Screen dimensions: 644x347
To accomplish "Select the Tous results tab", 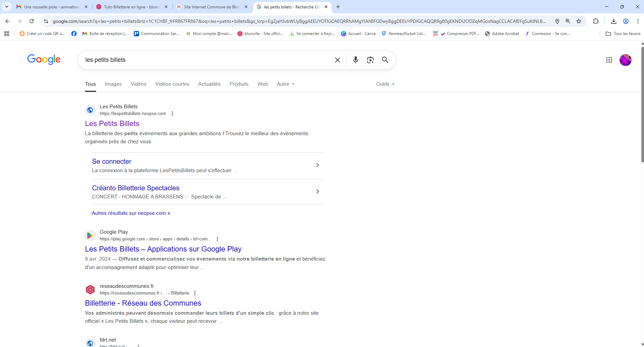I will [x=90, y=84].
